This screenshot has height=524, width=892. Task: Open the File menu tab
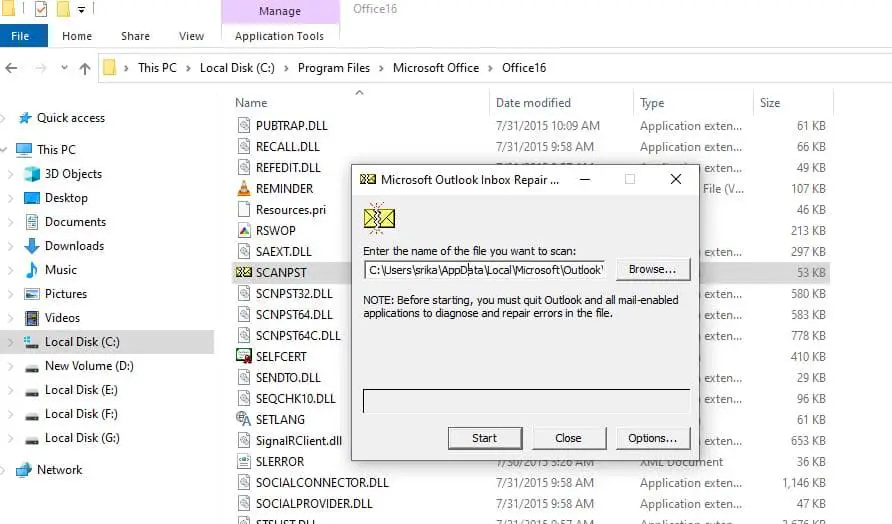(21, 36)
